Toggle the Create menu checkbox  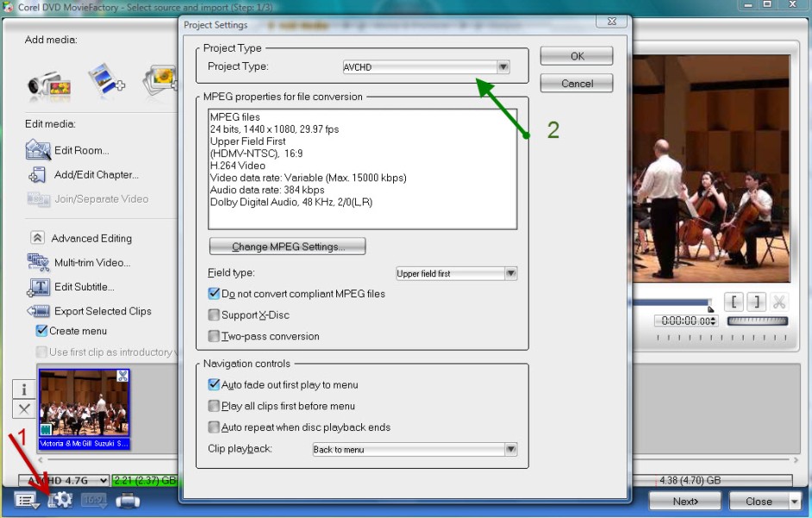[x=42, y=330]
